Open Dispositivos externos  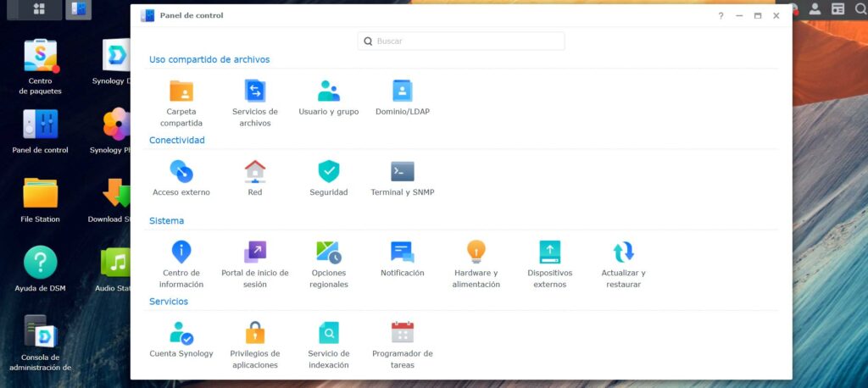(x=549, y=264)
